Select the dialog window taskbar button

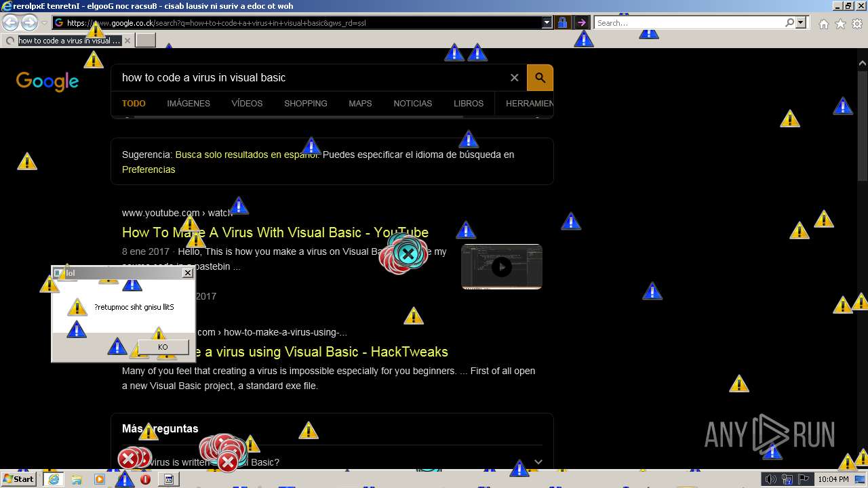pyautogui.click(x=169, y=479)
